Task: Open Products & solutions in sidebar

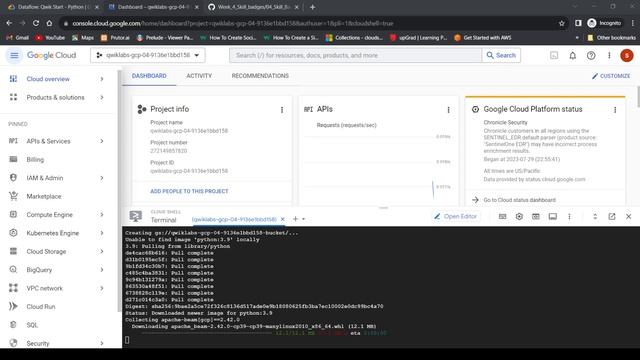Action: pyautogui.click(x=55, y=97)
